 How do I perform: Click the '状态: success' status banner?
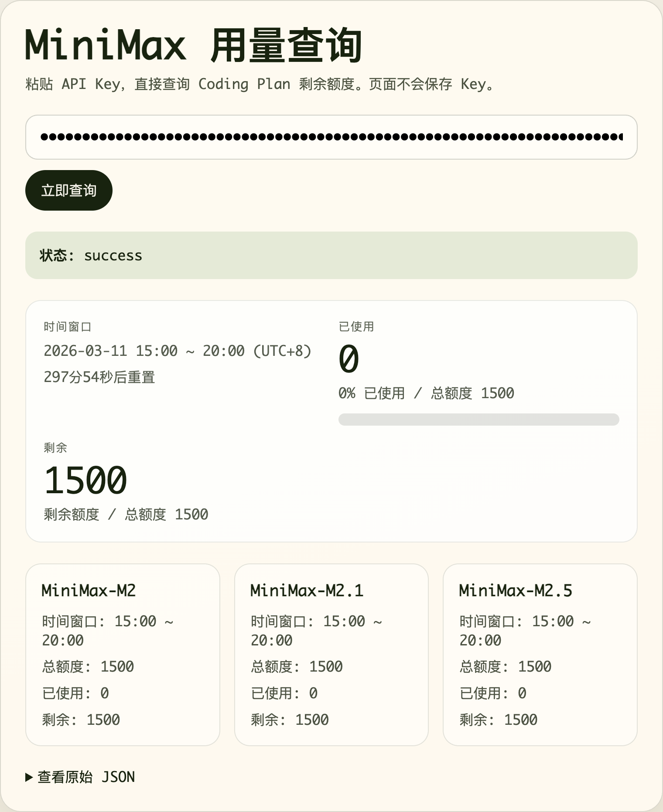coord(331,255)
